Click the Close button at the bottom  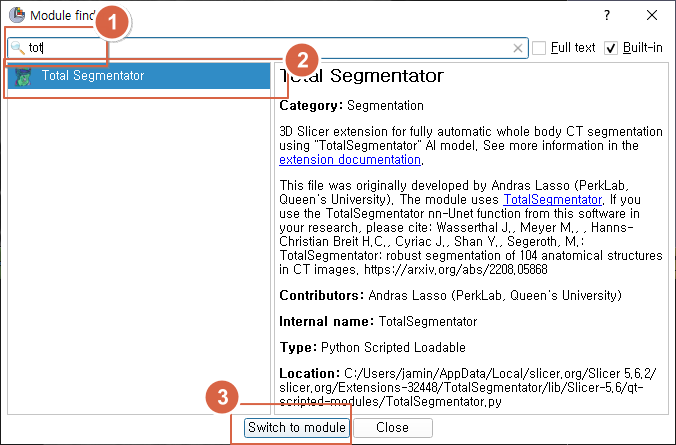393,427
